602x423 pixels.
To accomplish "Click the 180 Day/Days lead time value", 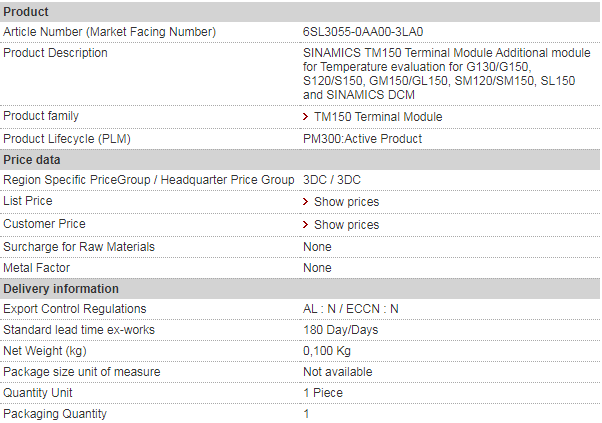I will pos(341,330).
